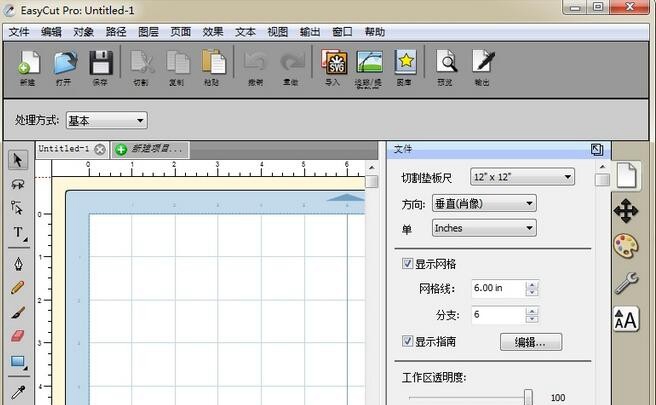Toggle the 显示网格 checkbox
The width and height of the screenshot is (656, 405).
[407, 263]
